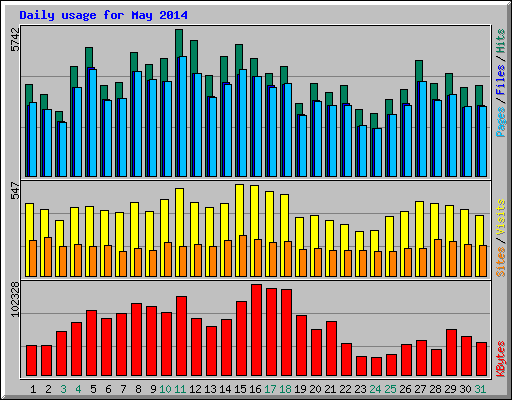Click the 5742 axis value
Viewport: 512px width, 400px height.
point(15,39)
